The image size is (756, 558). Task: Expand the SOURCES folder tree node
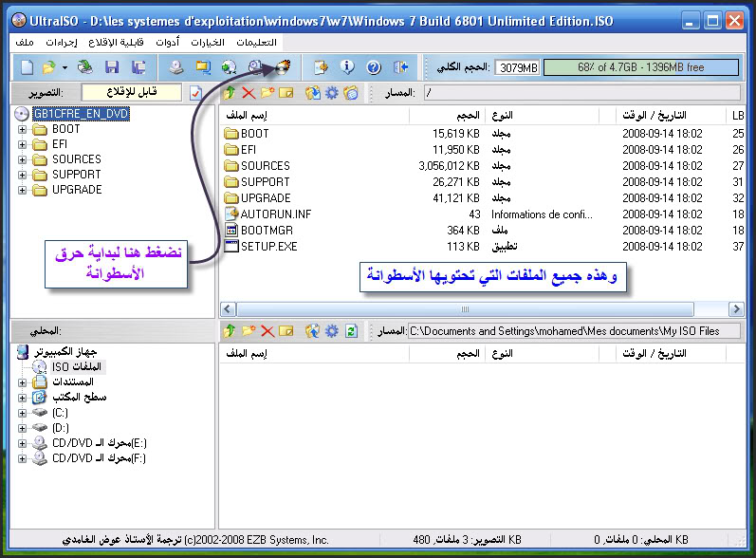[22, 159]
